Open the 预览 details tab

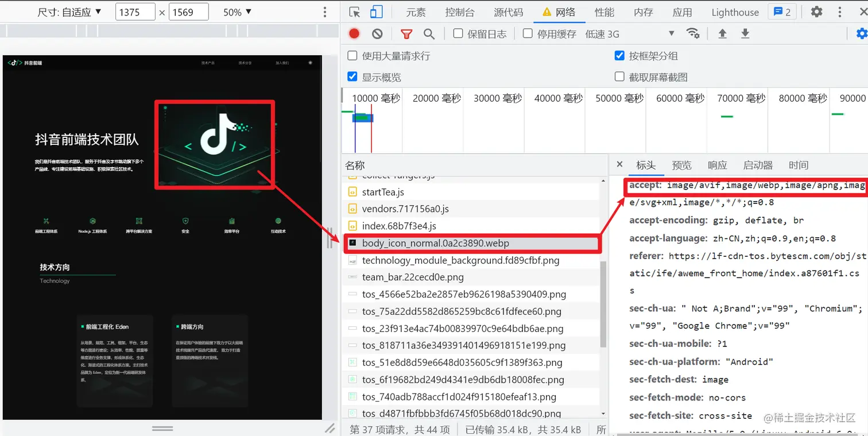click(681, 165)
